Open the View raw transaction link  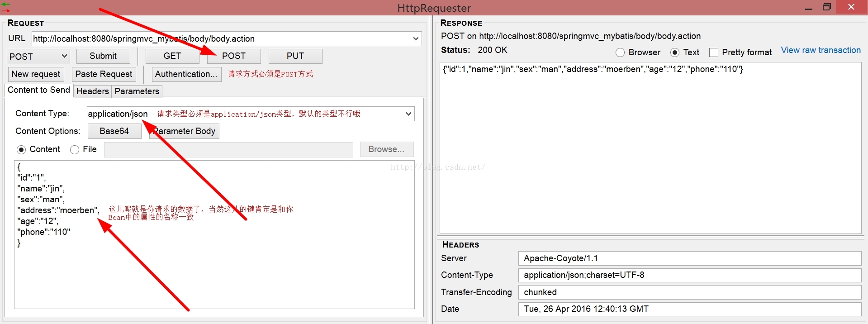(x=821, y=50)
